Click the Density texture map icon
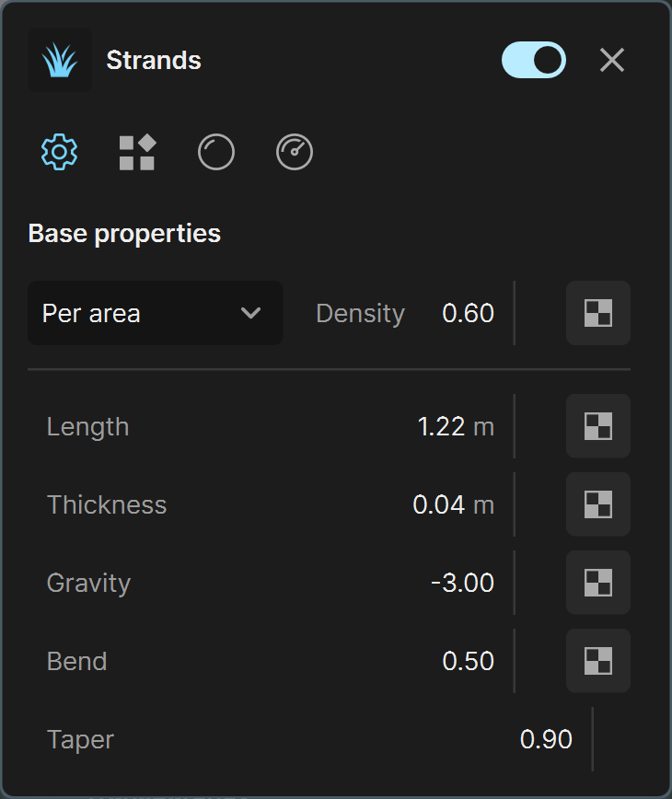 598,313
